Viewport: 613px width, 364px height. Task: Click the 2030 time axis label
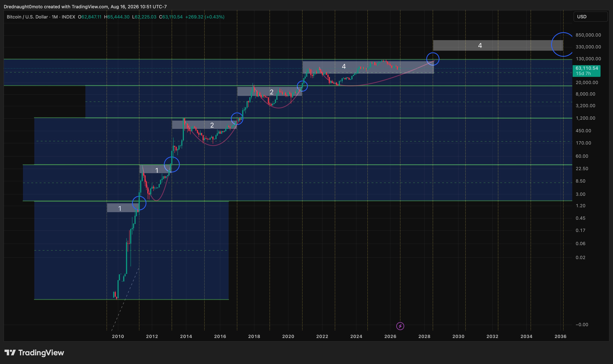458,336
